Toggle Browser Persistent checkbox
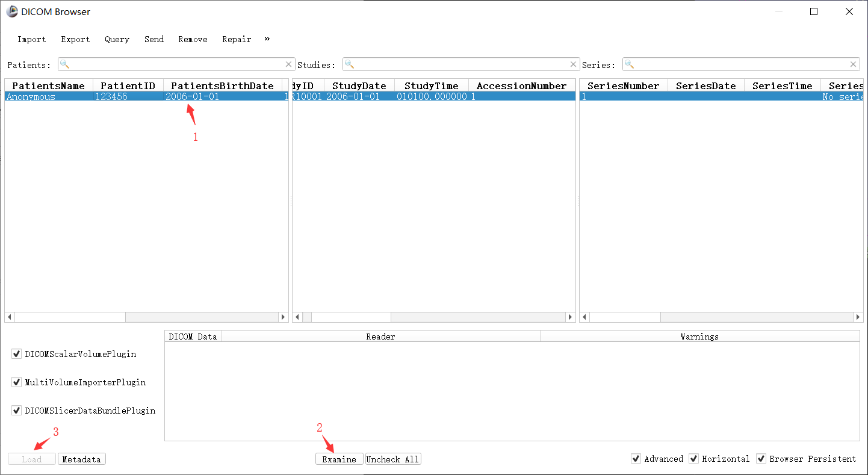Screen dimensions: 868x475 pyautogui.click(x=761, y=459)
